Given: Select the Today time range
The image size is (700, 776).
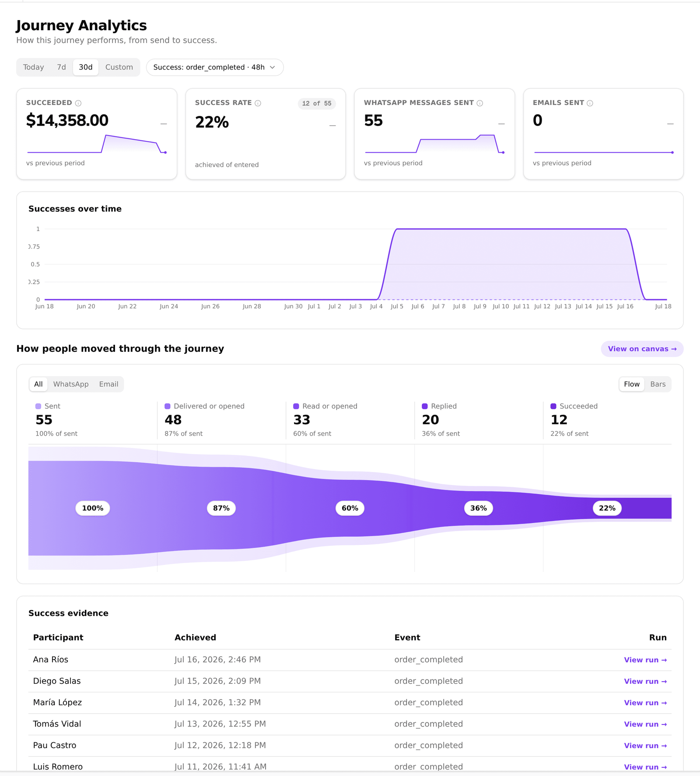Looking at the screenshot, I should pos(34,67).
